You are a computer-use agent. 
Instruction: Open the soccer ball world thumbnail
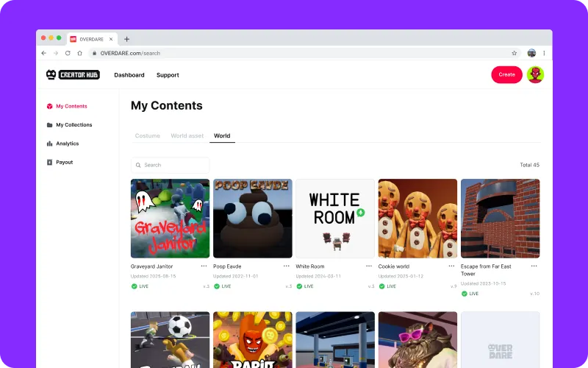tap(170, 340)
